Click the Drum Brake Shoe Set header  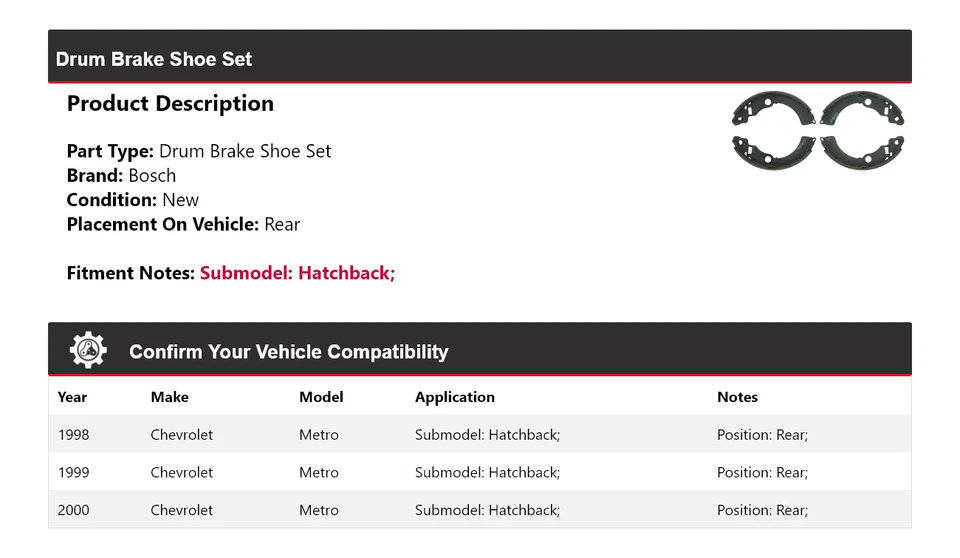point(154,59)
